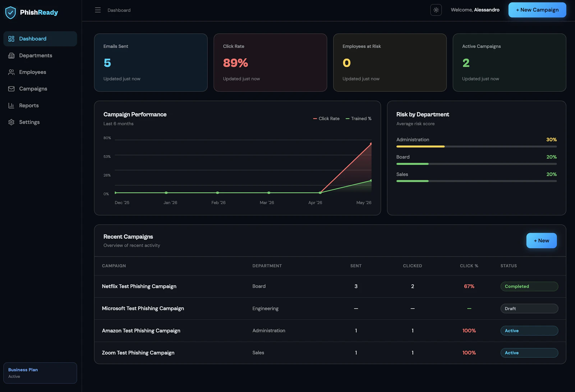Click the + New button in Recent Campaigns

pyautogui.click(x=541, y=241)
